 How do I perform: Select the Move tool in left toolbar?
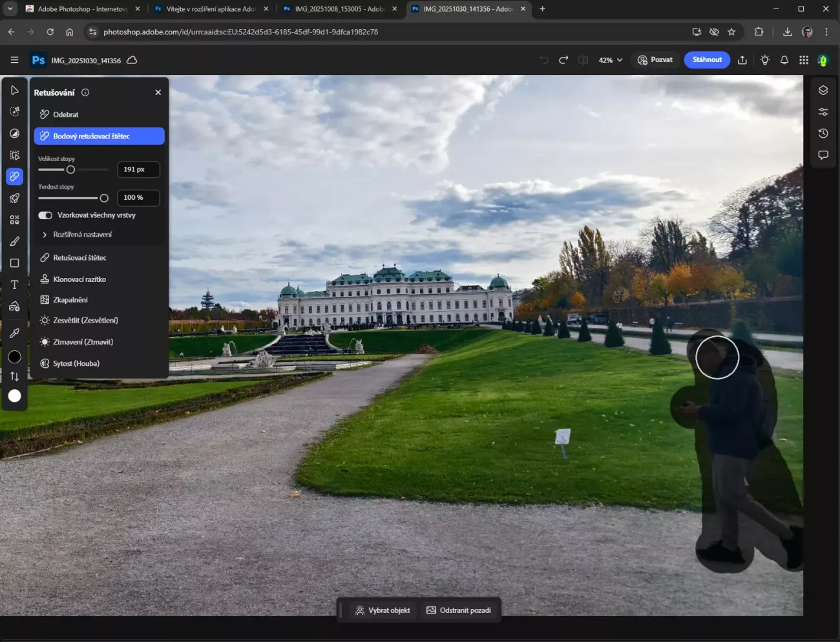(14, 91)
